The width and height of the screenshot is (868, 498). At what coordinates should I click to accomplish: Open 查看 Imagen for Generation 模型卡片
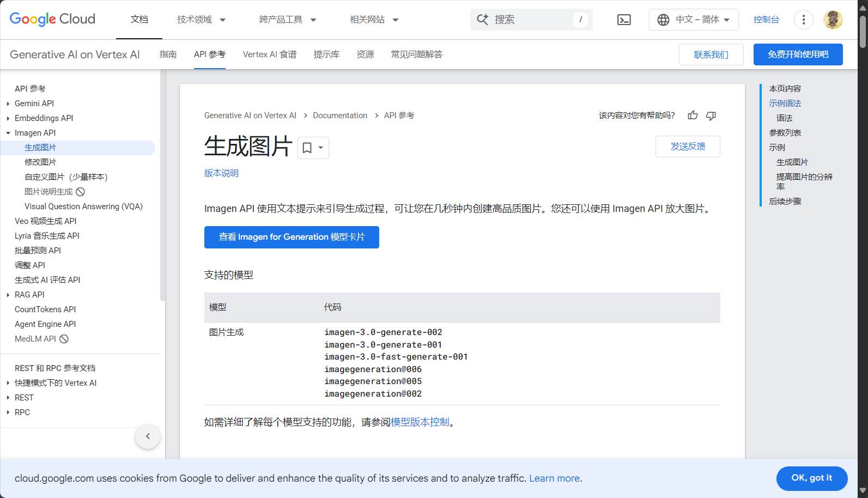(x=292, y=237)
